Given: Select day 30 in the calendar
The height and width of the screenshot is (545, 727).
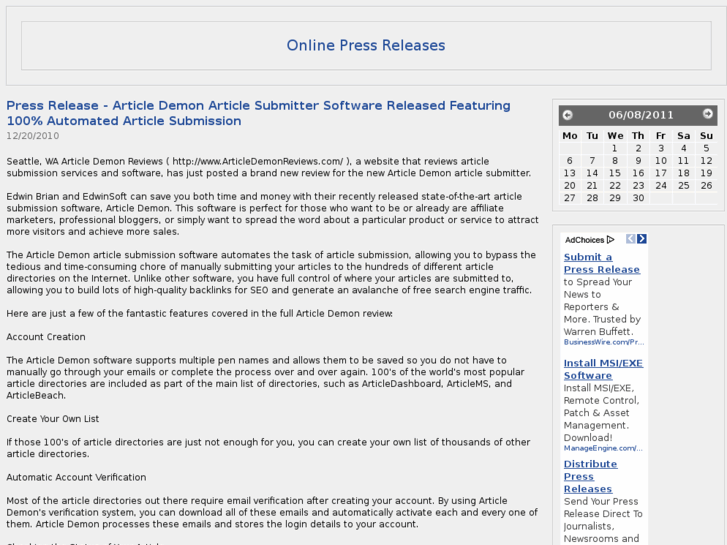Looking at the screenshot, I should tap(638, 198).
